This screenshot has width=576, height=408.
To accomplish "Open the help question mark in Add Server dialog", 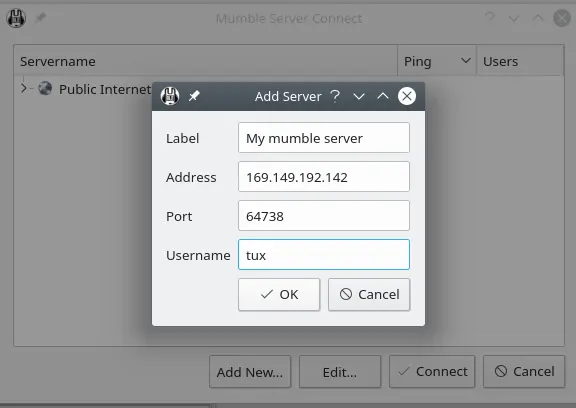I will [335, 96].
